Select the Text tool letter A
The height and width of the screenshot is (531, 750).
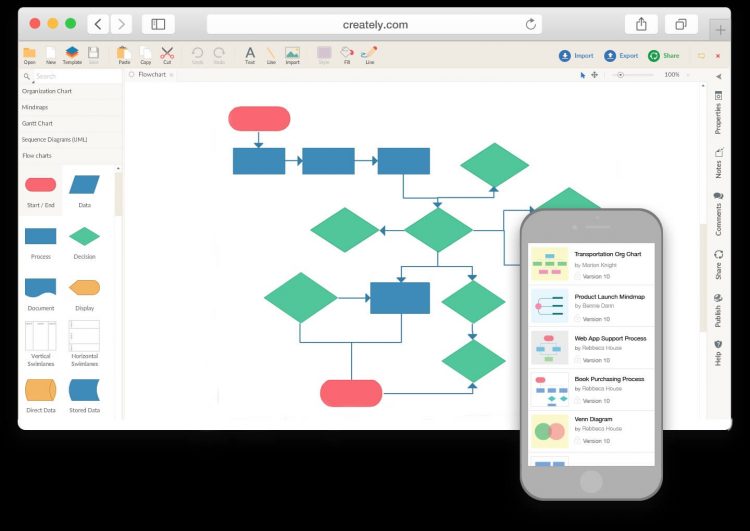click(x=250, y=55)
